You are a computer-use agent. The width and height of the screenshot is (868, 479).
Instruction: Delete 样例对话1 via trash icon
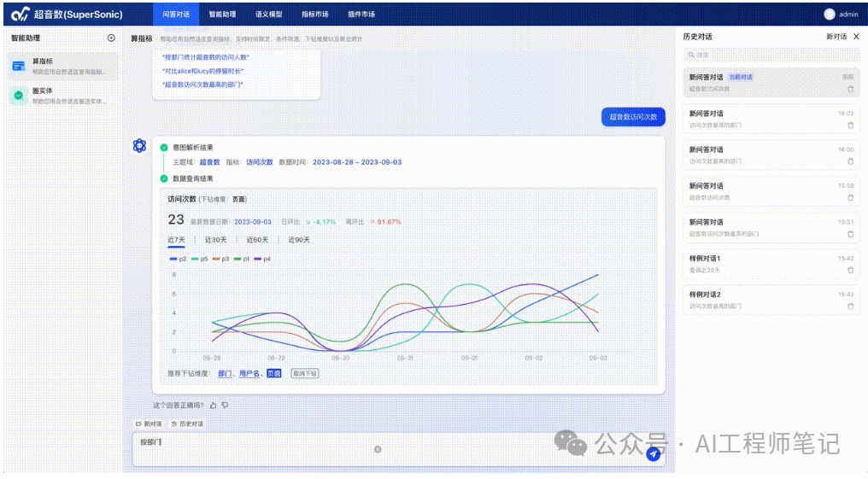[x=851, y=271]
